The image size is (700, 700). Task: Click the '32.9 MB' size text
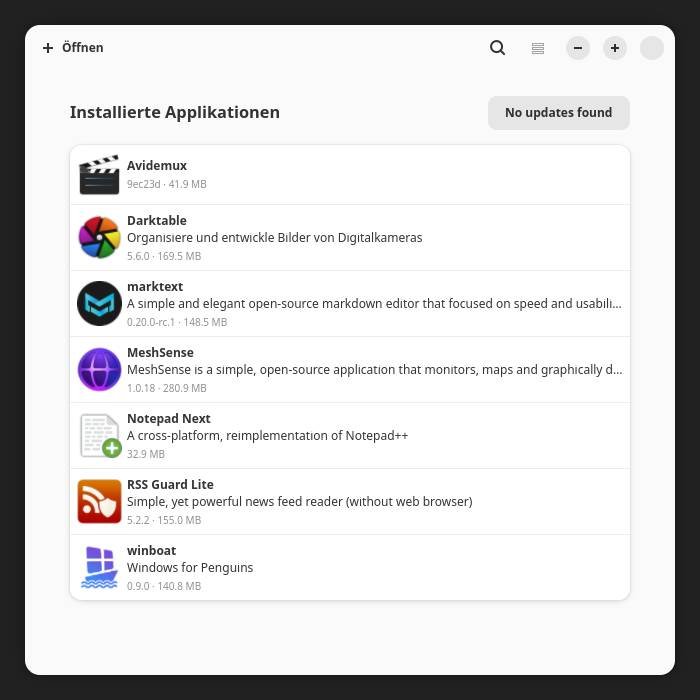click(146, 454)
